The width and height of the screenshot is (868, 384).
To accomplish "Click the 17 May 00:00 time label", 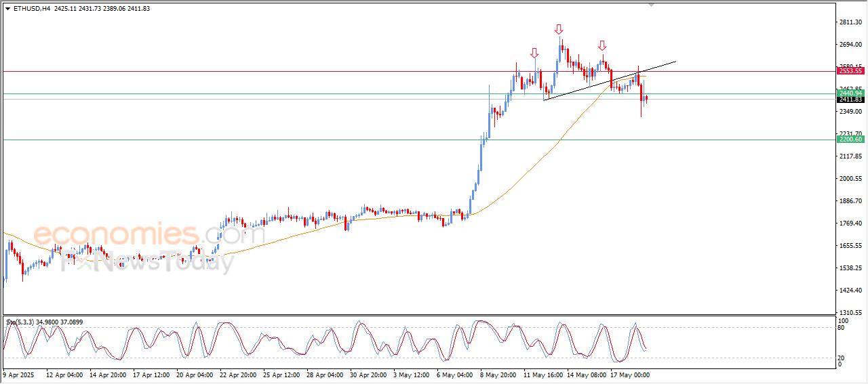I will (629, 375).
